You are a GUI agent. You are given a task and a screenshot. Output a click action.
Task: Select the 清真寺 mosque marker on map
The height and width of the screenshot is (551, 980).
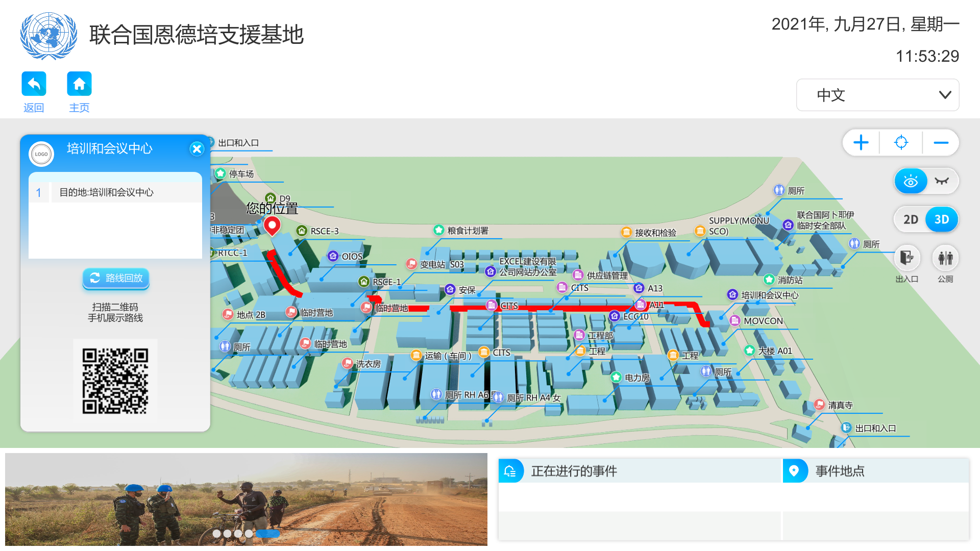click(x=820, y=404)
